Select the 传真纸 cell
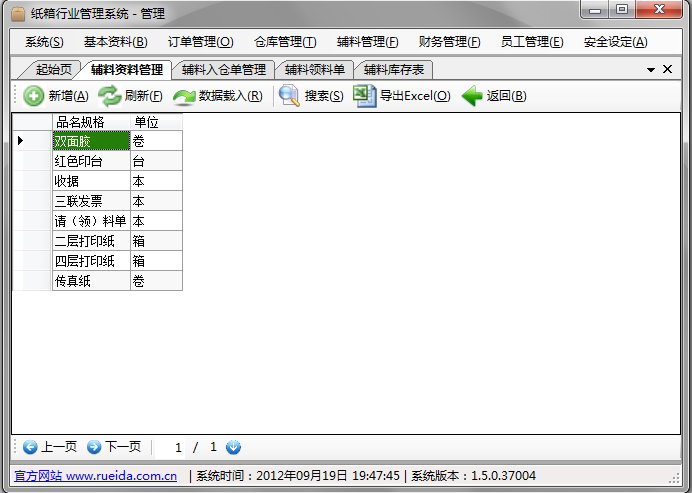 tap(91, 281)
